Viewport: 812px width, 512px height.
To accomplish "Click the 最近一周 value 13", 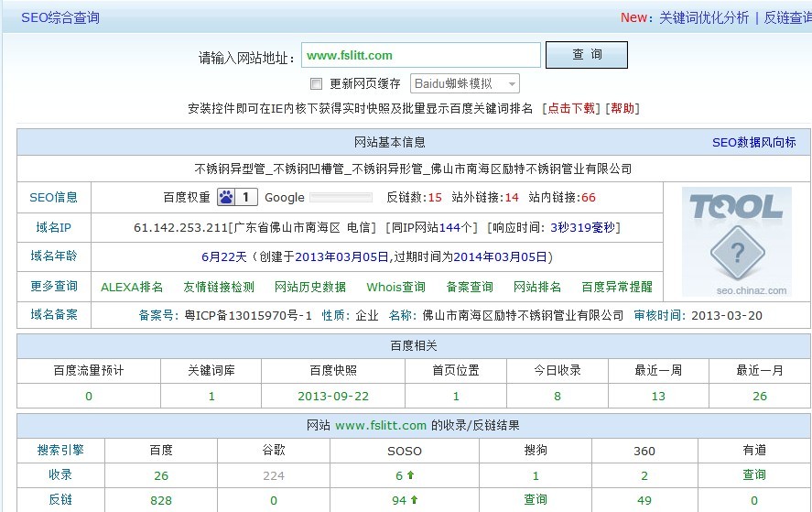I will point(658,397).
